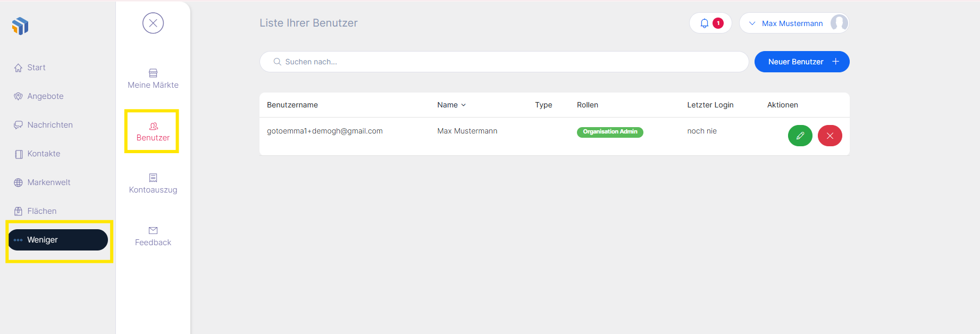Click the Max Mustermann avatar picture
The width and height of the screenshot is (980, 334).
[x=839, y=23]
